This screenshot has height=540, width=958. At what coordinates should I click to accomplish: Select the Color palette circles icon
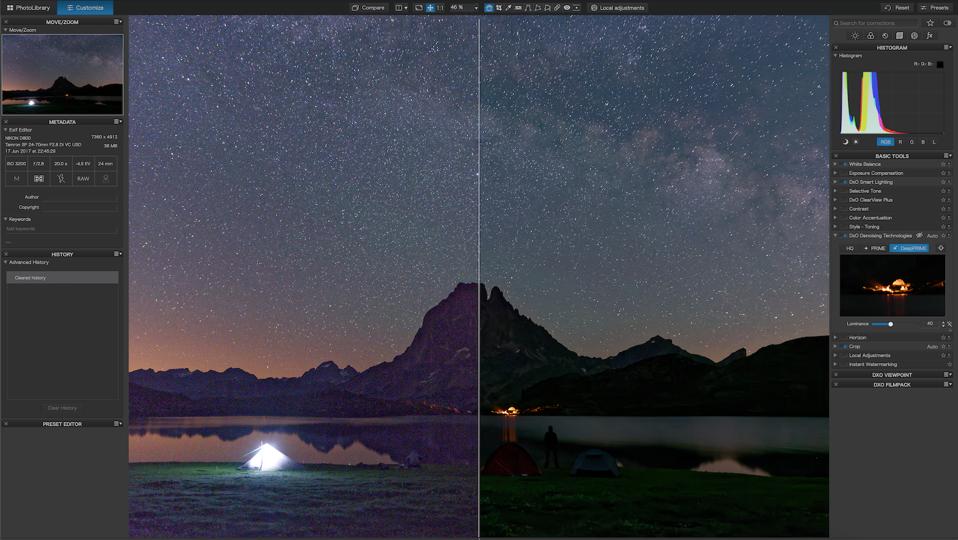pyautogui.click(x=870, y=35)
